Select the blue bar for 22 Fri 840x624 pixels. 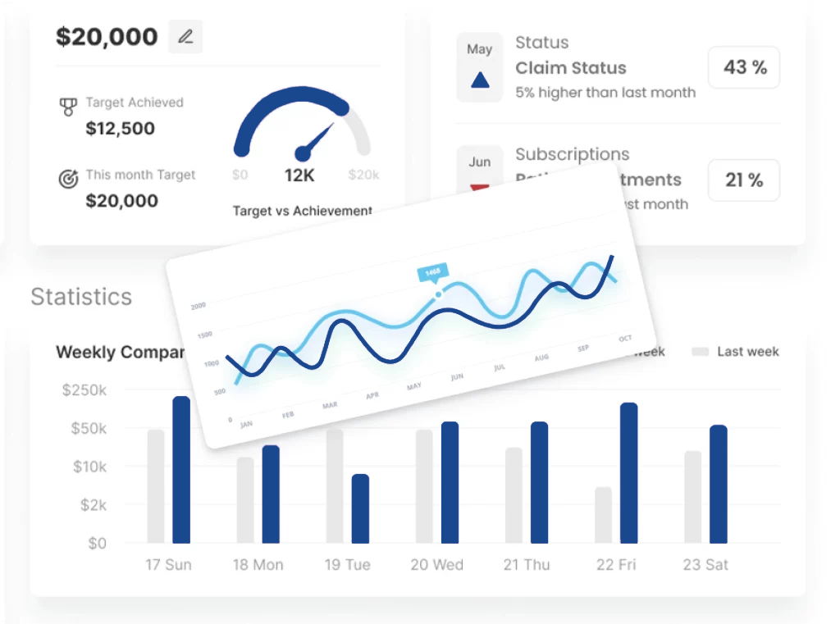click(628, 473)
